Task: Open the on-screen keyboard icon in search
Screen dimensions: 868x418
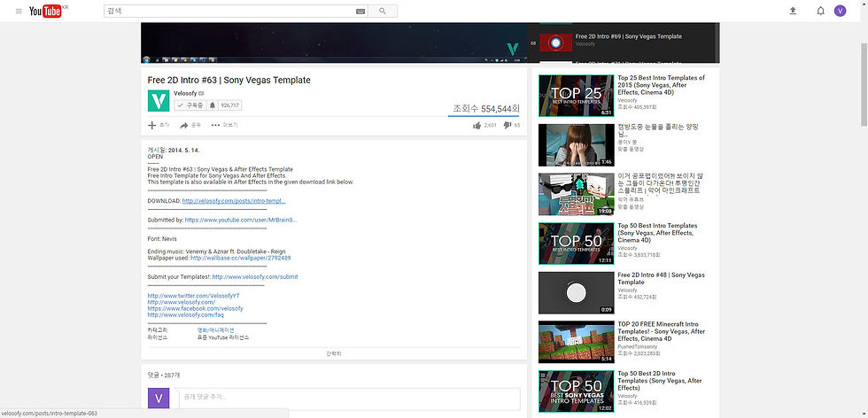Action: coord(360,12)
